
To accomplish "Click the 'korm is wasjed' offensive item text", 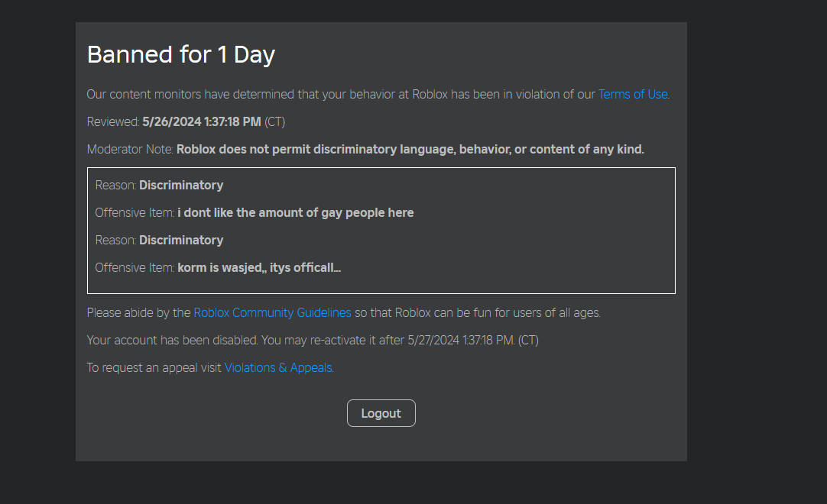I will click(x=259, y=268).
